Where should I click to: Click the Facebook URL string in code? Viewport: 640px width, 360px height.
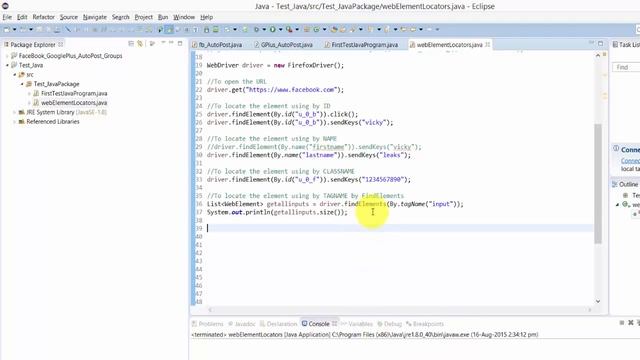(x=291, y=90)
